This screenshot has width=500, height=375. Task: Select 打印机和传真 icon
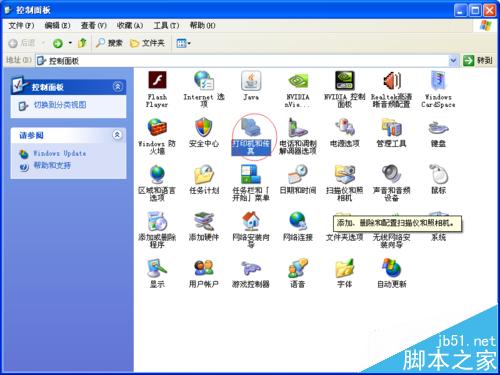pos(251,128)
